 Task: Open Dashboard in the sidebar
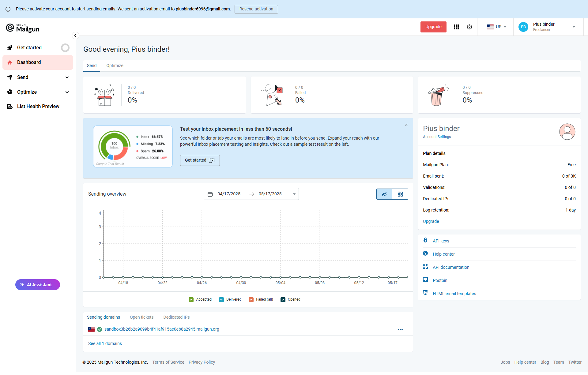38,62
